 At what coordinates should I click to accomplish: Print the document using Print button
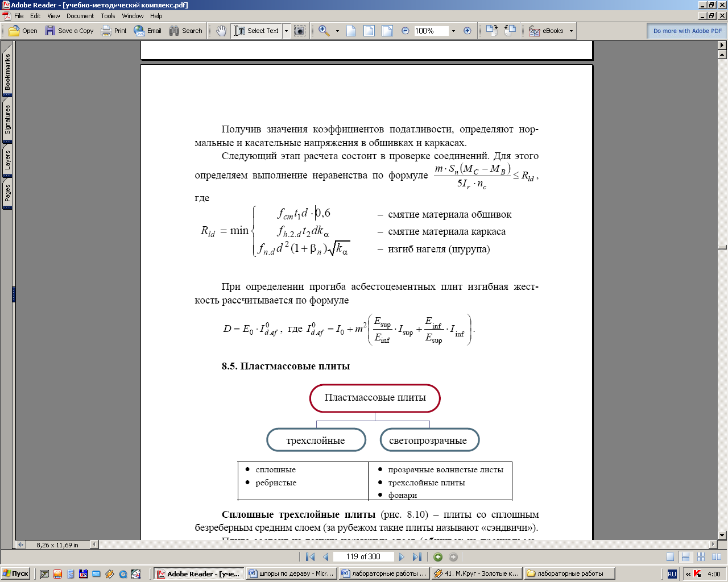coord(114,31)
